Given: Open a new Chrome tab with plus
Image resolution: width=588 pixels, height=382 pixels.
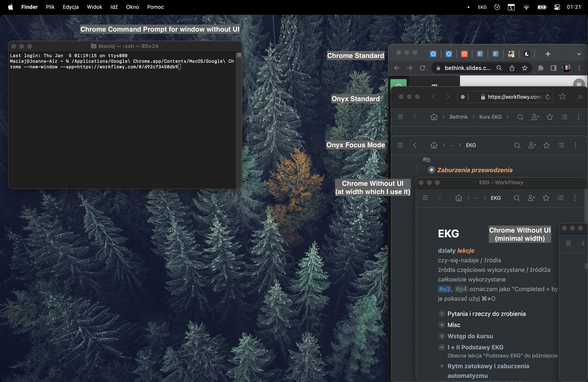Looking at the screenshot, I should (x=548, y=54).
